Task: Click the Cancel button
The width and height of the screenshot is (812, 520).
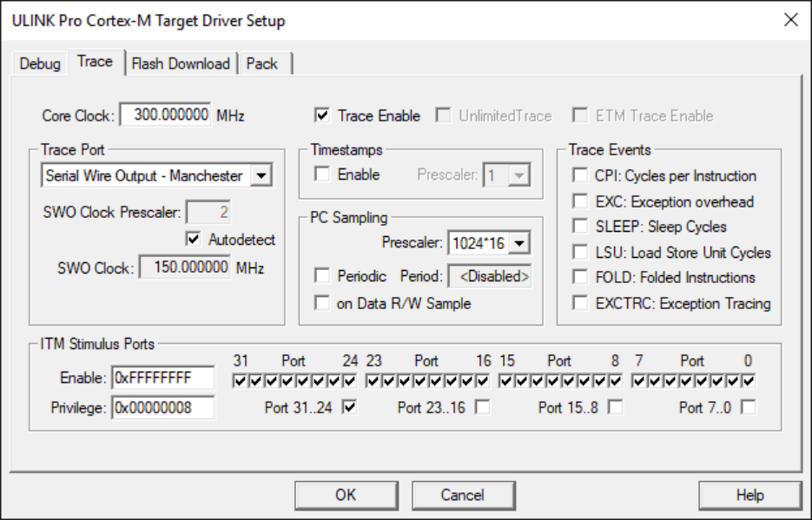Action: (464, 495)
